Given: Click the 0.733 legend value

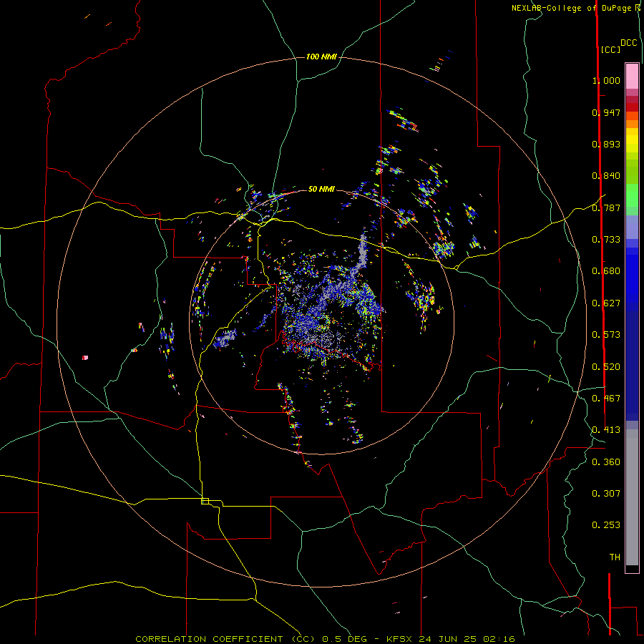Looking at the screenshot, I should [606, 240].
